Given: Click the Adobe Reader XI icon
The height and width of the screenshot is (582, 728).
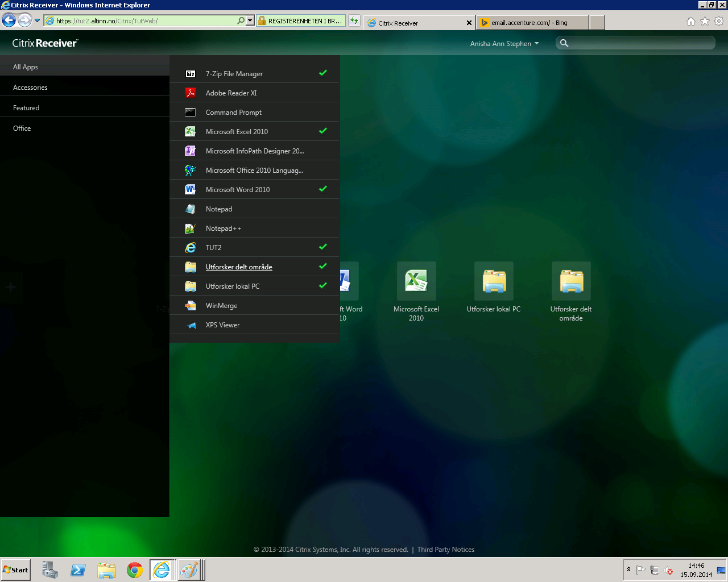Looking at the screenshot, I should [191, 93].
